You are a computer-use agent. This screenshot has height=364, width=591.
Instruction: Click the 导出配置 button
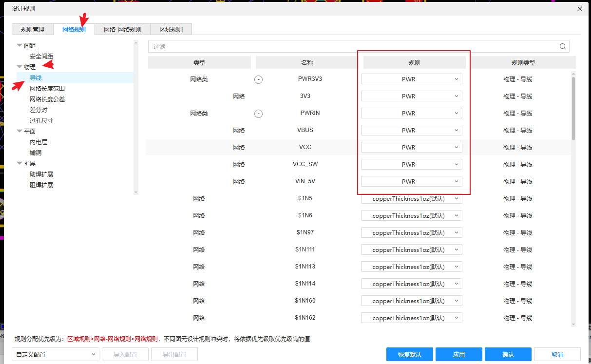(174, 354)
